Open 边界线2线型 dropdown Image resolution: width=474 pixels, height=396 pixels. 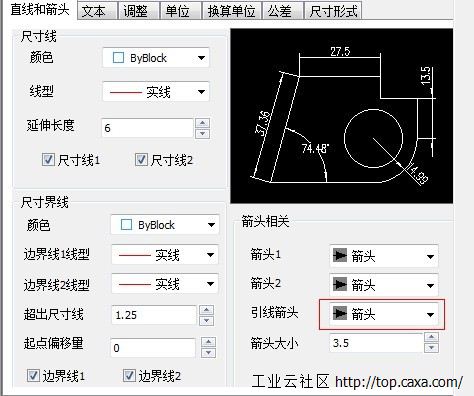pos(165,284)
